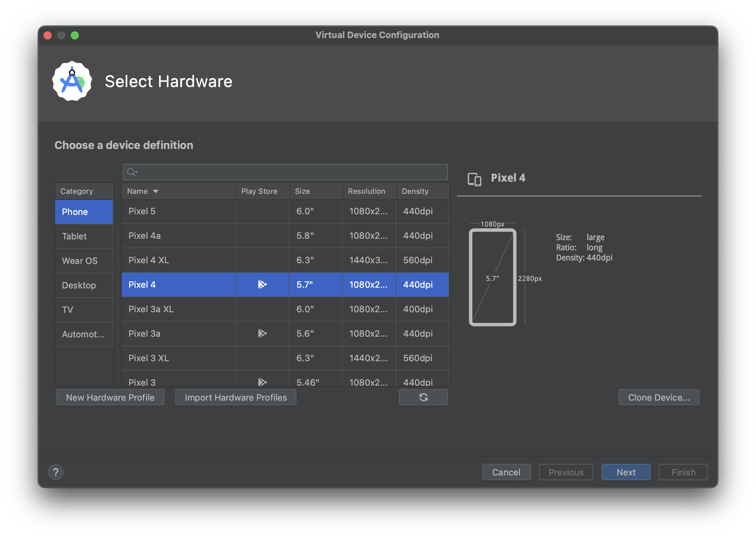Click the search magnifier icon
Viewport: 756px width, 538px height.
[x=132, y=172]
